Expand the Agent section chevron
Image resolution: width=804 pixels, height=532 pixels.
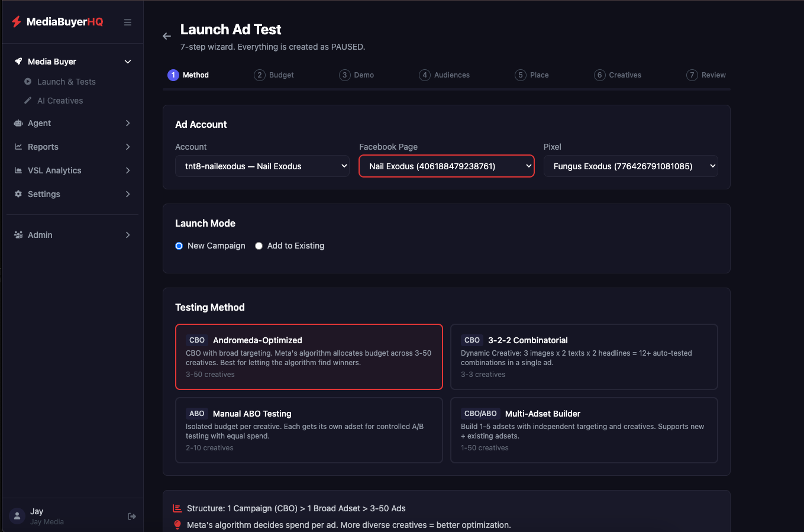point(128,123)
